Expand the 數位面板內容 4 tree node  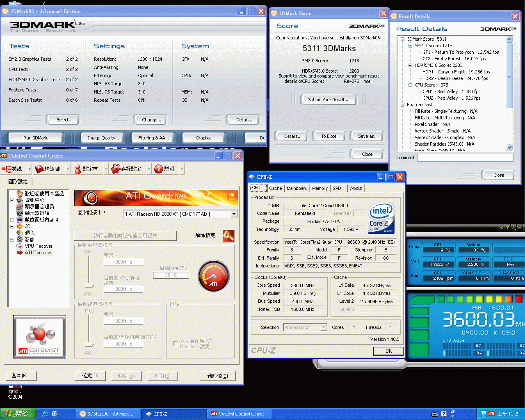tap(12, 220)
